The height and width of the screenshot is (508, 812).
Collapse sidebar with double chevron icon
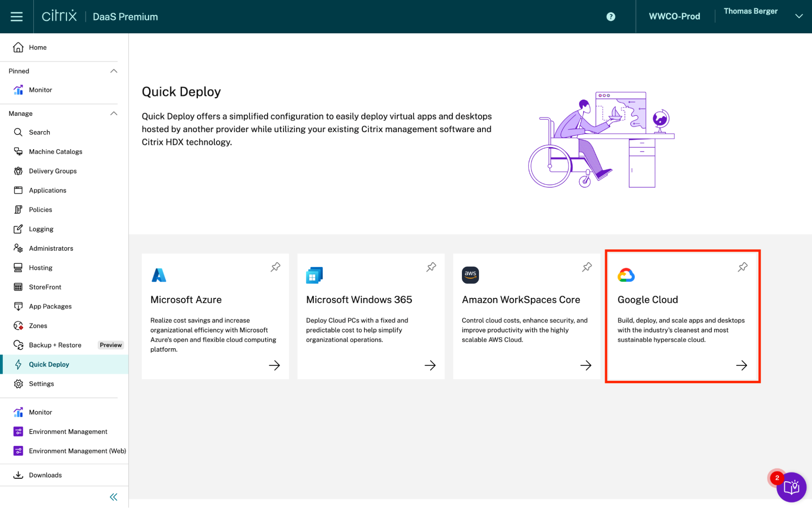pyautogui.click(x=113, y=497)
